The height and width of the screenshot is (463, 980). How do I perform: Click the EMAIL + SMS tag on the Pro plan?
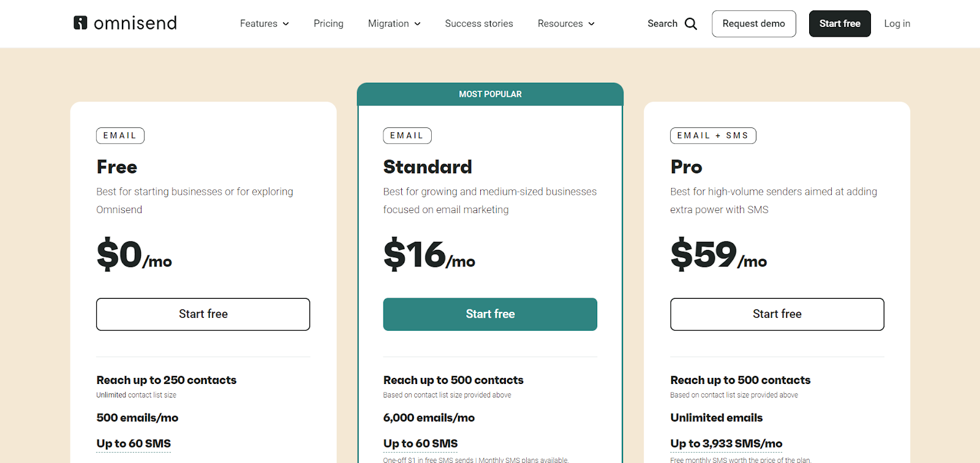pos(712,135)
